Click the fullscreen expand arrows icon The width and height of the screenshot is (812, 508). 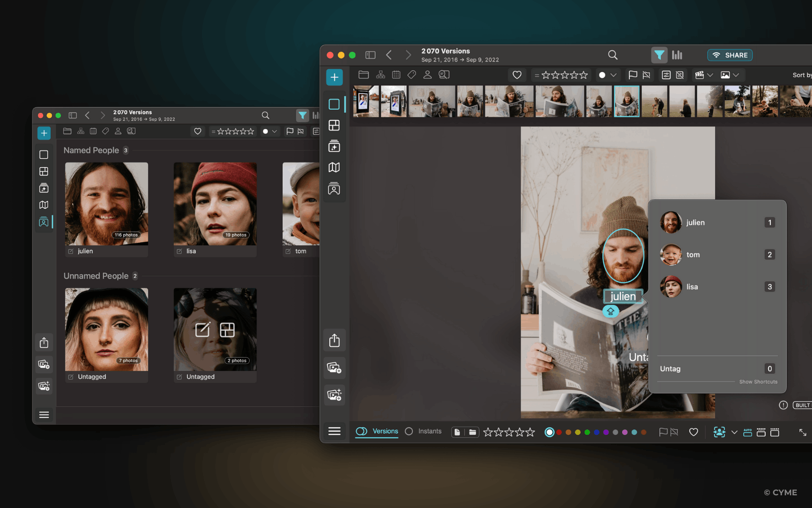pyautogui.click(x=803, y=432)
